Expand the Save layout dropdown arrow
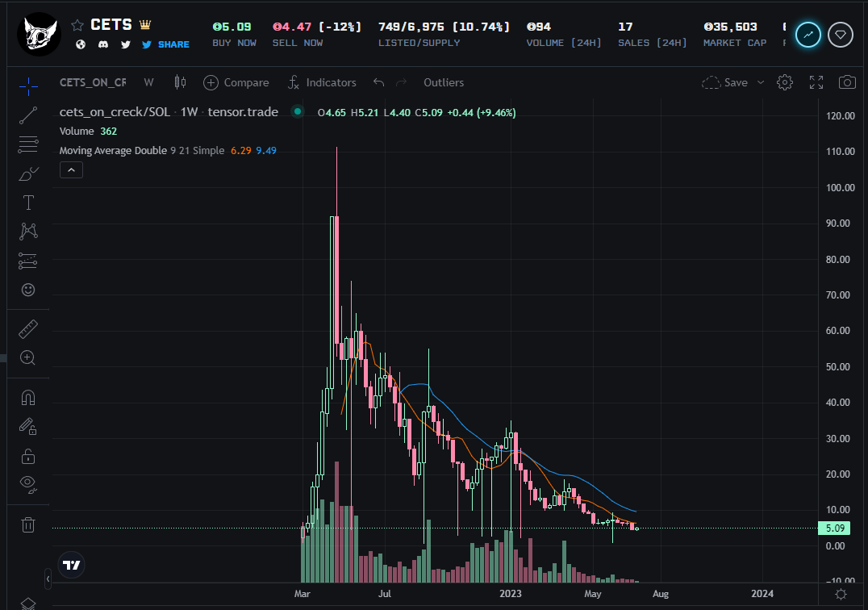 click(761, 82)
